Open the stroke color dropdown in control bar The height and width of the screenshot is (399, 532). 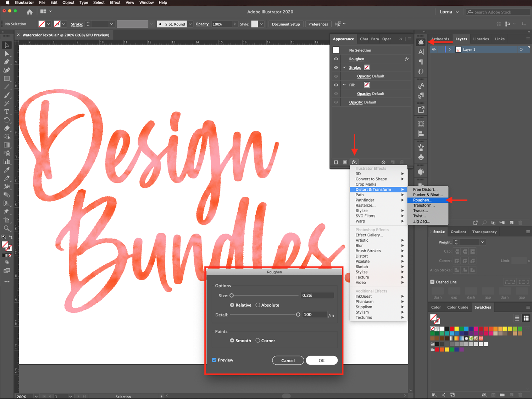click(64, 24)
